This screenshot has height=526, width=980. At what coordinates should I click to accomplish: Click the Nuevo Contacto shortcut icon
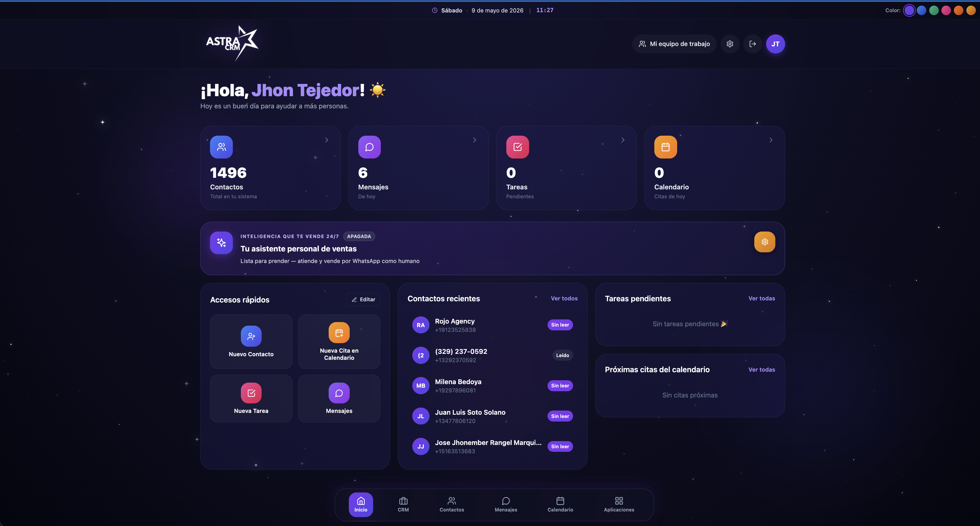[251, 336]
